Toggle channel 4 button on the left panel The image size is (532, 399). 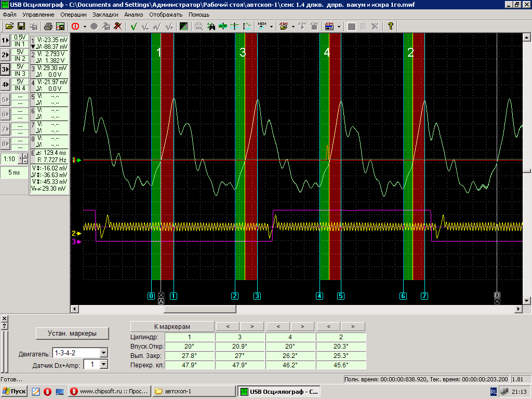click(x=5, y=84)
